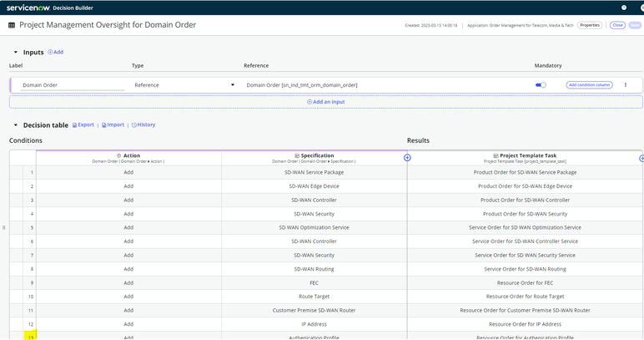This screenshot has height=340, width=644.
Task: Collapse the Decision table section
Action: 16,125
